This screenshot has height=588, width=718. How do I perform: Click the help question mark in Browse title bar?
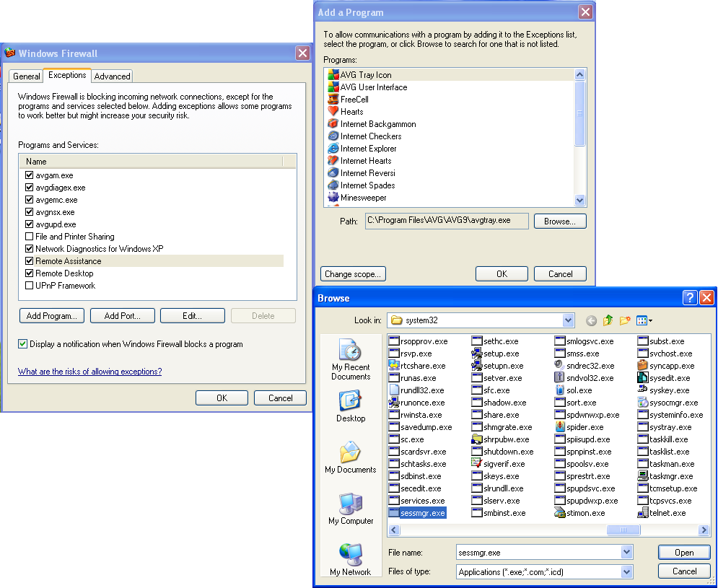(x=690, y=298)
